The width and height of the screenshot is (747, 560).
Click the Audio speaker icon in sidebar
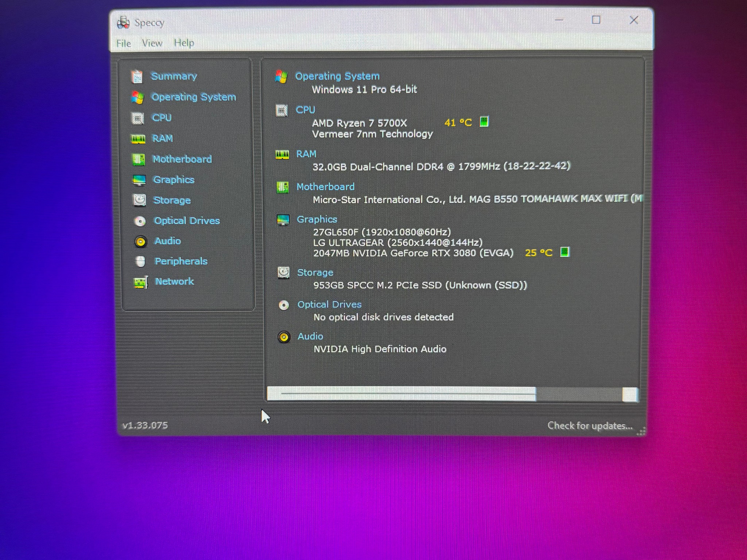click(x=140, y=241)
